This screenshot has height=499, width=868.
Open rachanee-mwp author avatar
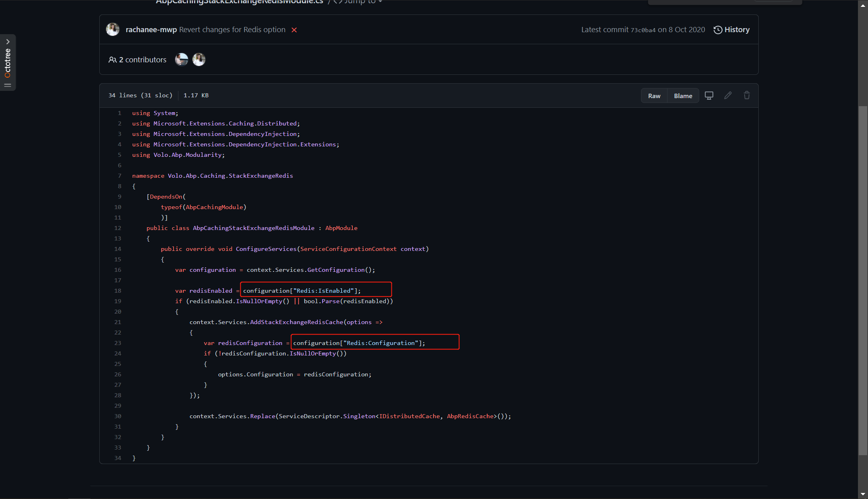coord(113,29)
